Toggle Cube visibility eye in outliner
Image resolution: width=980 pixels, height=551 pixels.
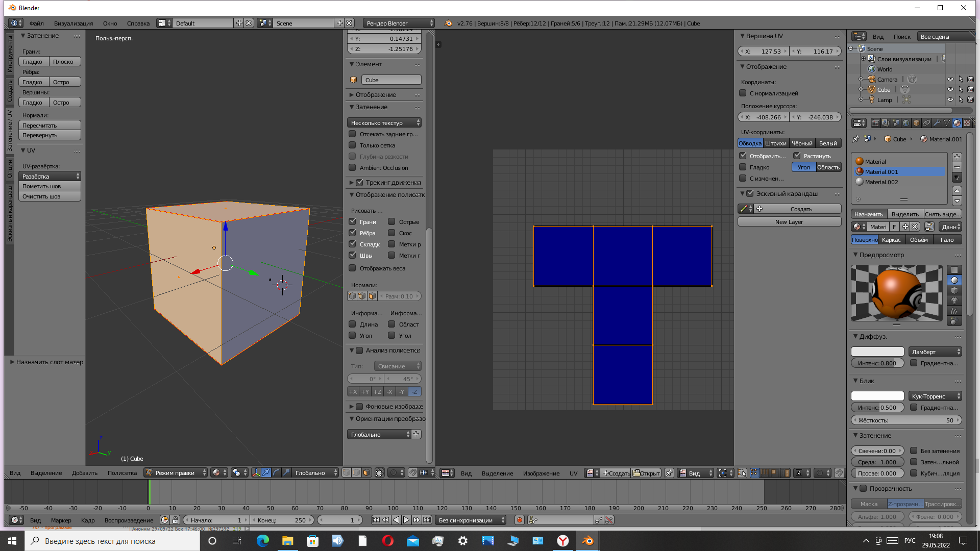point(950,90)
